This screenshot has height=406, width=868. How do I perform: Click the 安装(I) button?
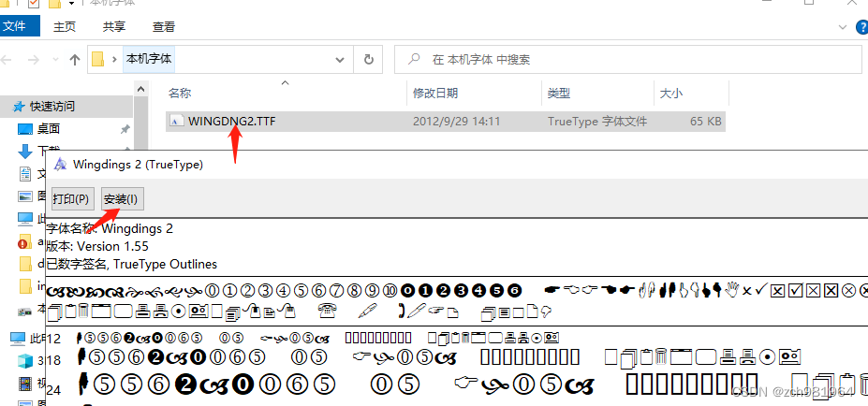121,199
